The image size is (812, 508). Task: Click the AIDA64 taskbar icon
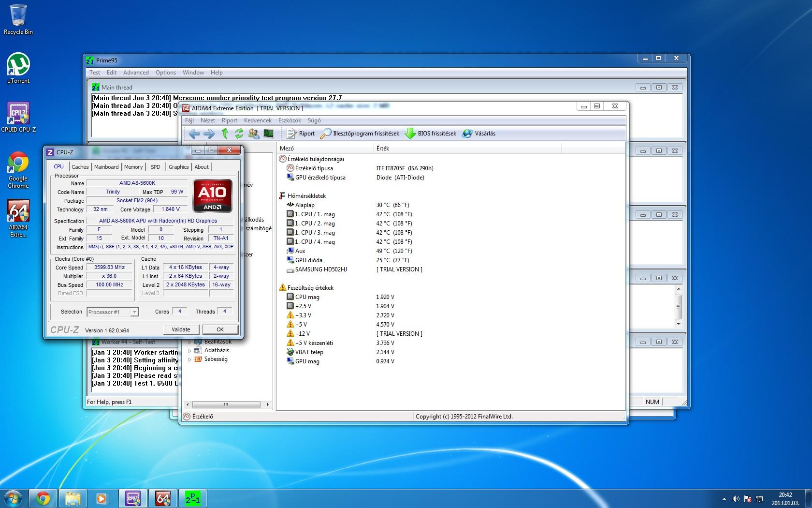click(x=163, y=498)
